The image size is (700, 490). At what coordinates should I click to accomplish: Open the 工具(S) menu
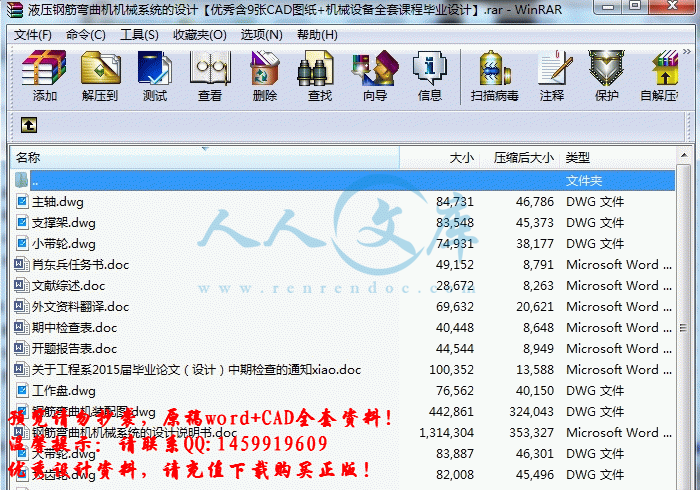click(x=139, y=35)
